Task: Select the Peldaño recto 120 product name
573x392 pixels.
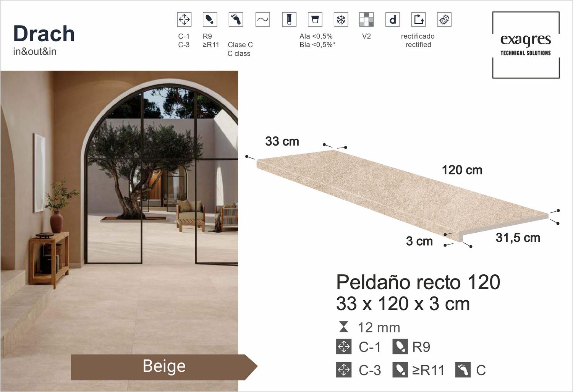Action: click(x=418, y=282)
